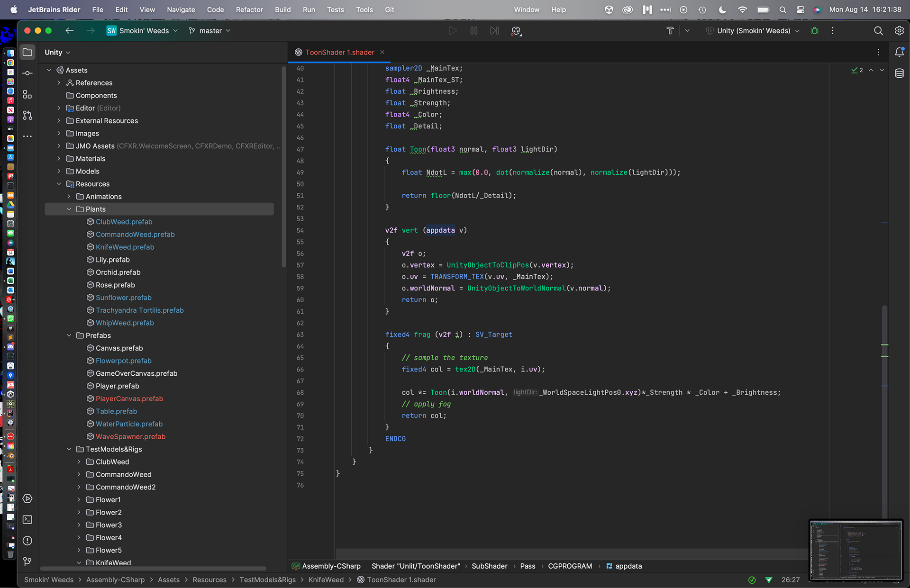The height and width of the screenshot is (588, 910).
Task: Open the Unity run configuration dropdown
Action: (x=753, y=31)
